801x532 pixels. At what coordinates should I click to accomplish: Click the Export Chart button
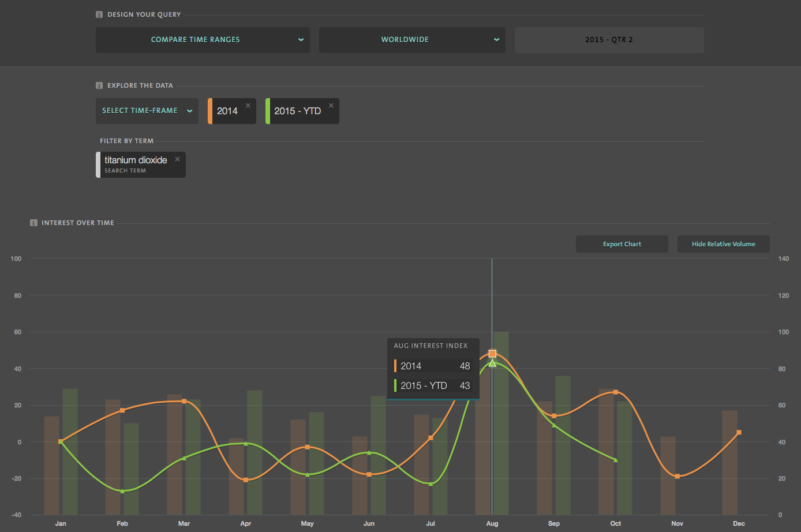(x=622, y=244)
